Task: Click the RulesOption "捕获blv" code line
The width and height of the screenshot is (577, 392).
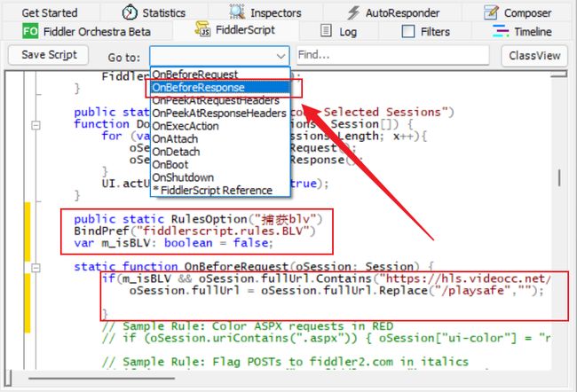Action: 198,219
